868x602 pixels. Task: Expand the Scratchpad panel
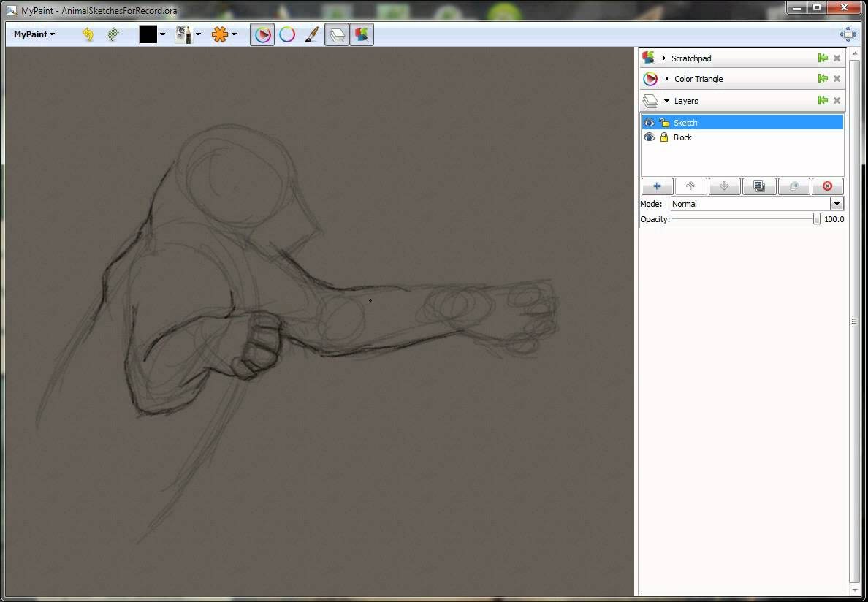[x=665, y=58]
